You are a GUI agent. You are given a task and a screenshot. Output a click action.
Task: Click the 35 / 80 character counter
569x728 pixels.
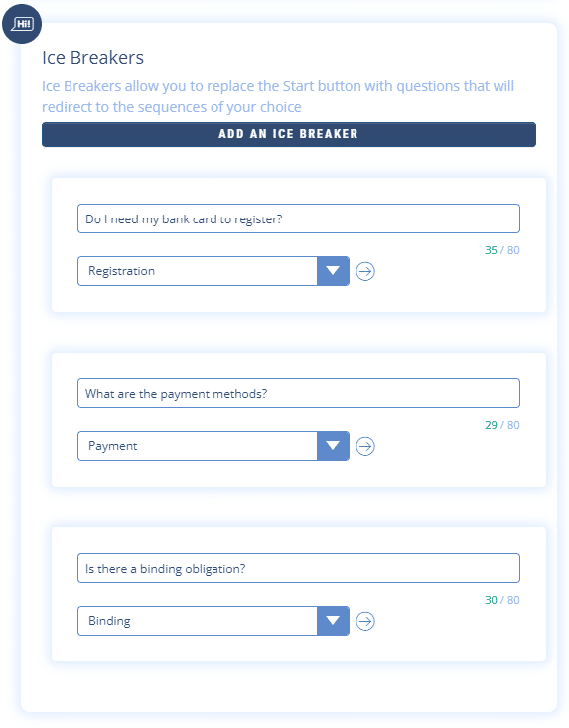click(502, 250)
